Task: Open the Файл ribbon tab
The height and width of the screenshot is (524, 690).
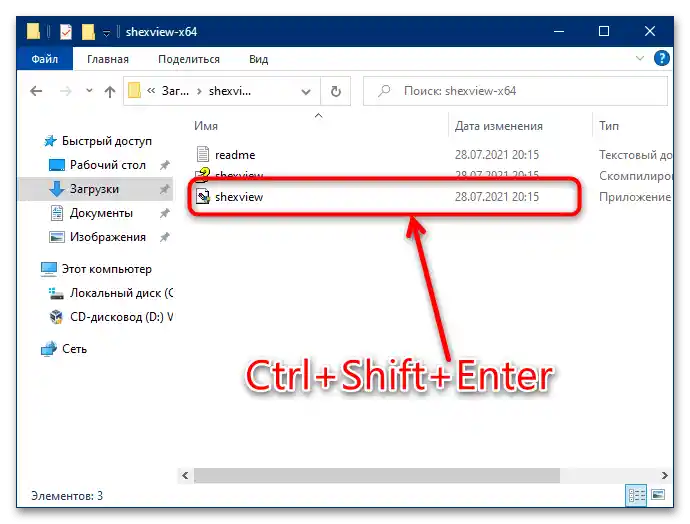Action: point(44,59)
